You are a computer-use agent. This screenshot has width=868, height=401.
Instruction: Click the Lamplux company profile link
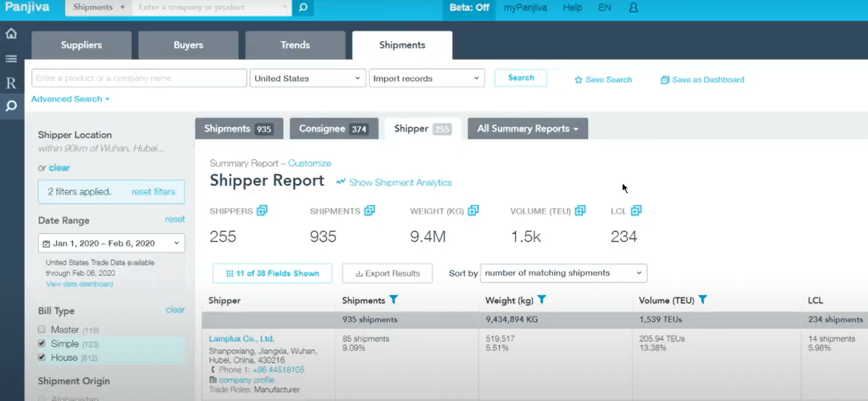pyautogui.click(x=246, y=380)
